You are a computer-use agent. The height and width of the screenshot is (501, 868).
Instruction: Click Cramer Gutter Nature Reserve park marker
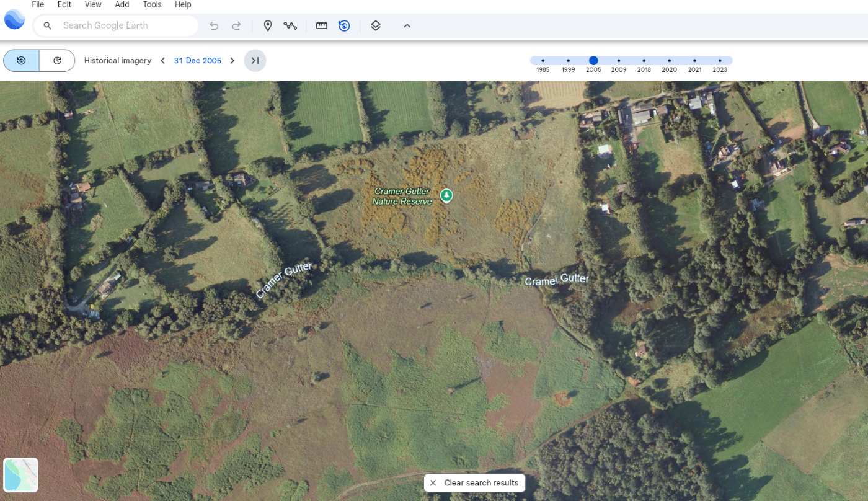point(446,196)
